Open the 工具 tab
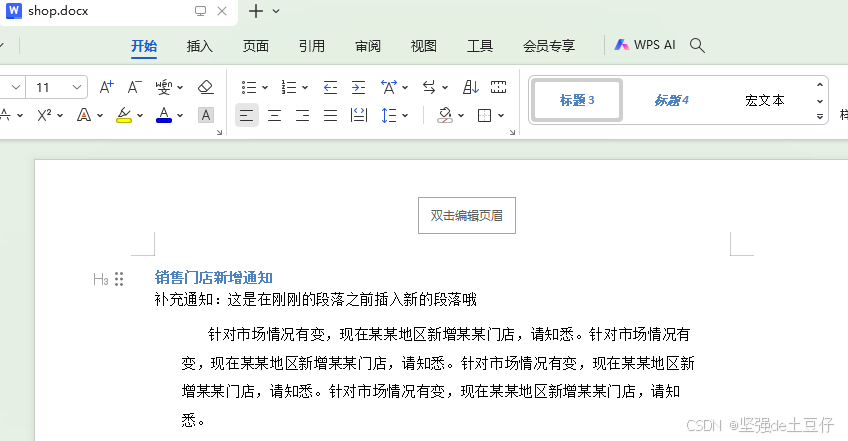 (480, 46)
